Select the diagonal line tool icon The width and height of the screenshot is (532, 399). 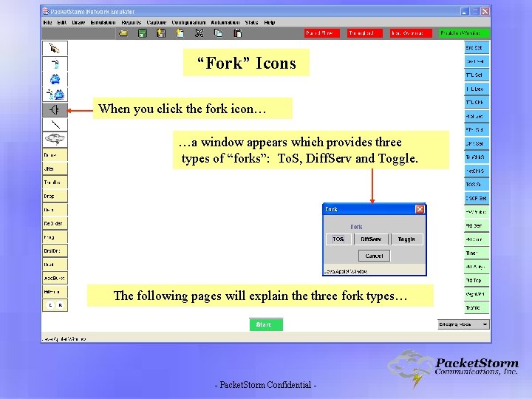[x=55, y=125]
